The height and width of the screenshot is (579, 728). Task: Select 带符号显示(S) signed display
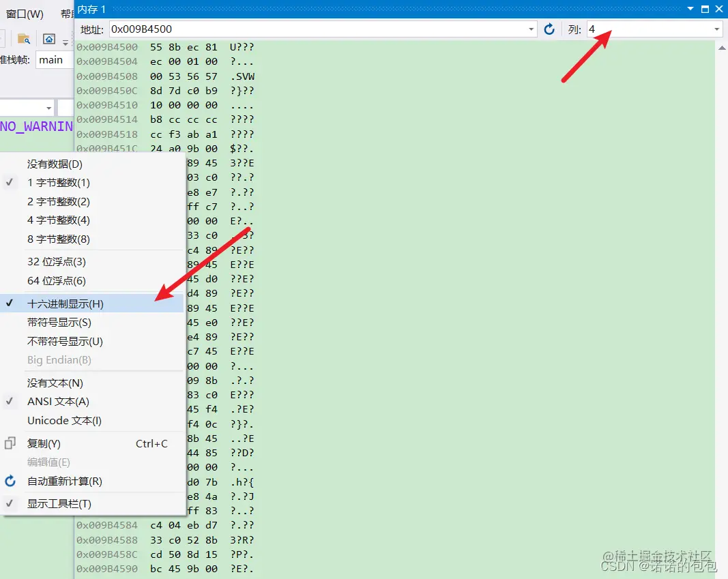coord(92,323)
